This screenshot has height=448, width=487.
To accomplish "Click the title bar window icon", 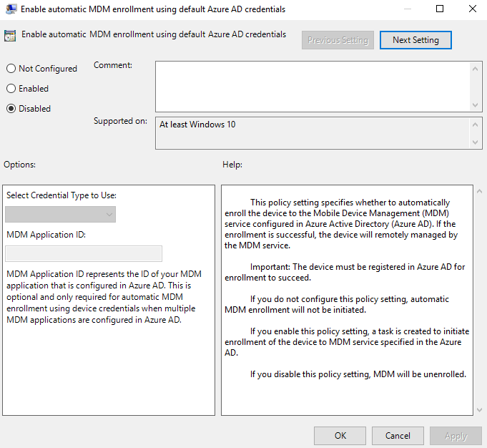I will [x=11, y=9].
